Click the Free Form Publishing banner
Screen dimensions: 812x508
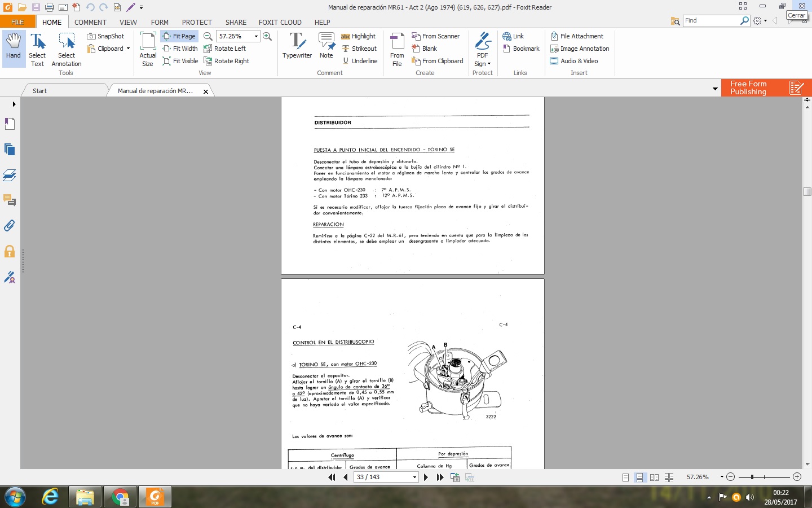[x=766, y=87]
